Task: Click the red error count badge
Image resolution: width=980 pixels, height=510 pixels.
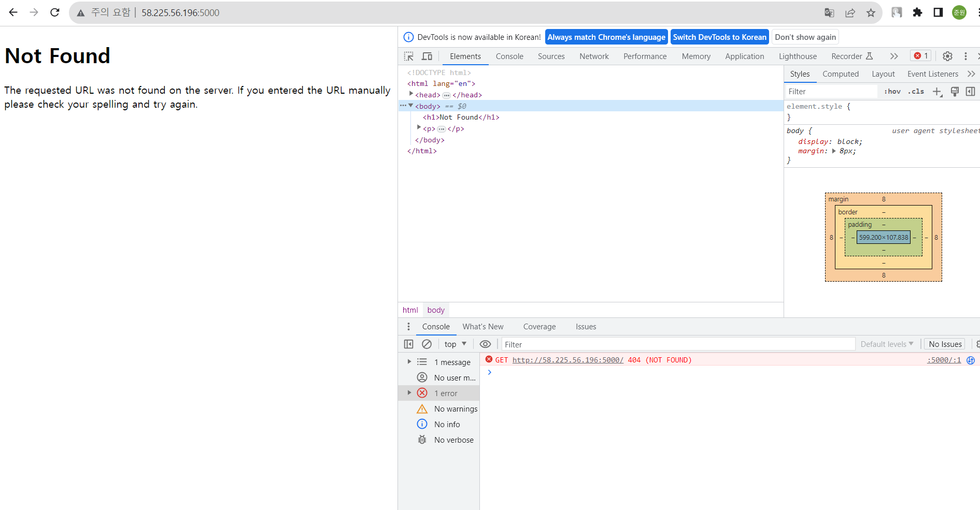Action: [921, 56]
